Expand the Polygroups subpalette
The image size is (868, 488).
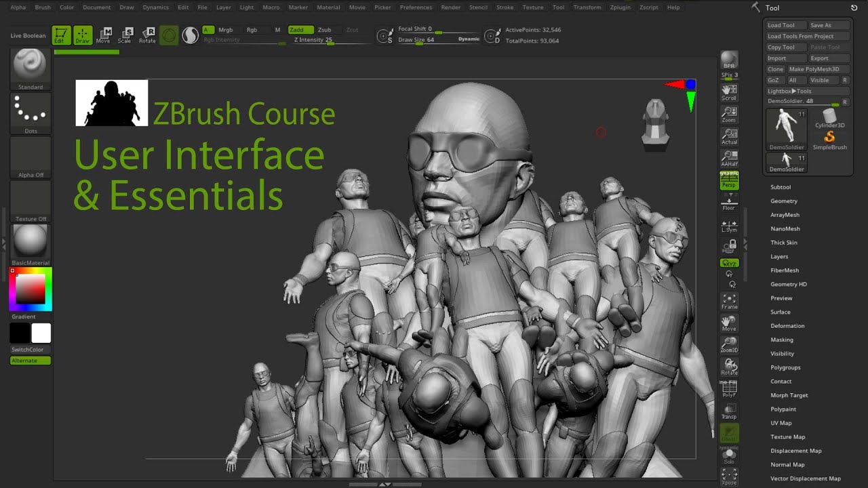click(x=785, y=367)
